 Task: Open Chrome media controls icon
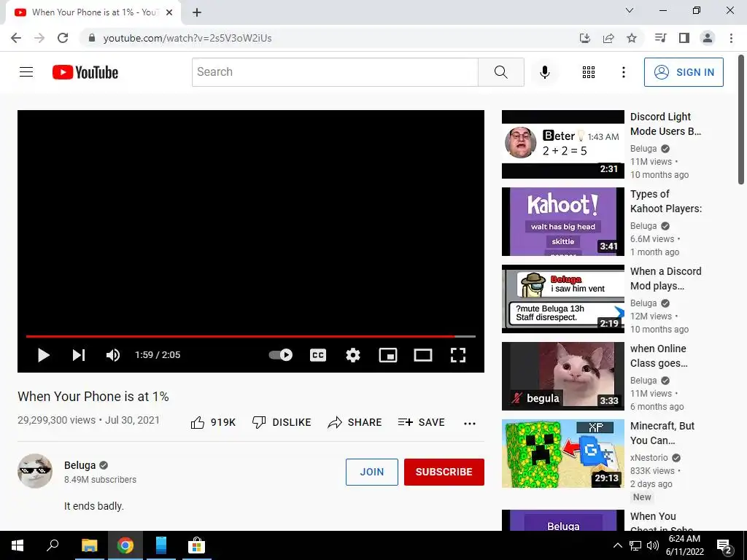(x=660, y=38)
